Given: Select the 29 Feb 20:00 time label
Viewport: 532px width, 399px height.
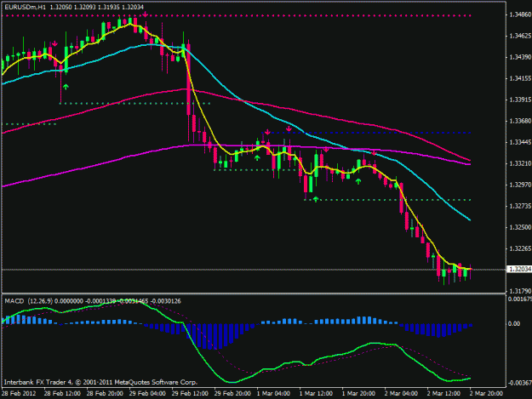Looking at the screenshot, I should tap(232, 394).
